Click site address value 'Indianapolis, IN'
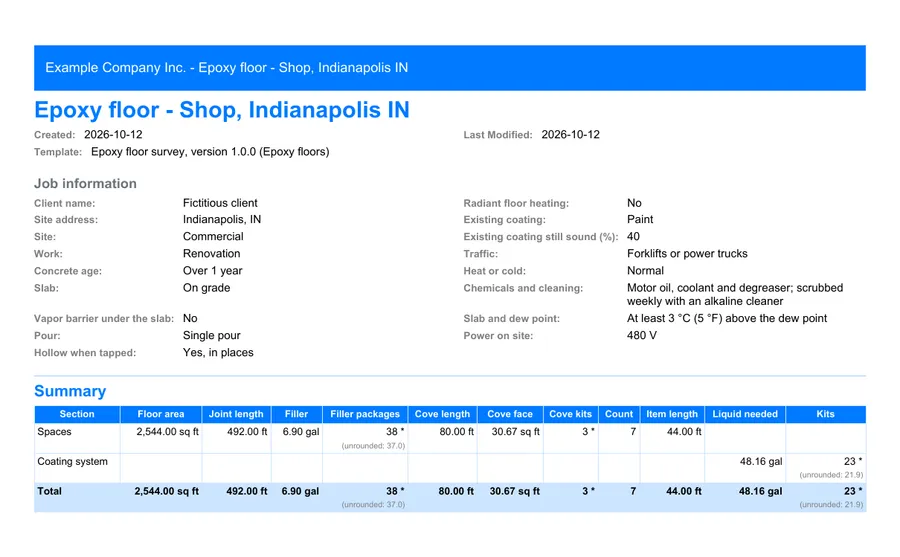 [222, 219]
